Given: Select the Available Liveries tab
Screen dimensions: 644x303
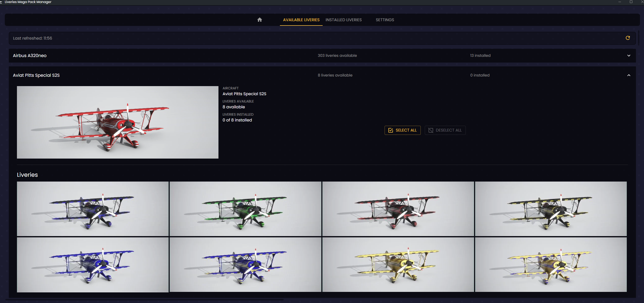Looking at the screenshot, I should [301, 20].
